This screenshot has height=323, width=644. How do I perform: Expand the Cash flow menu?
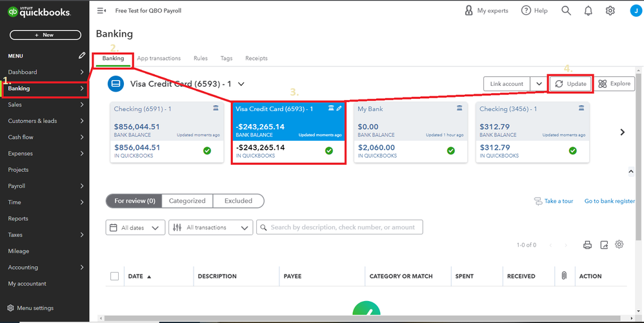pos(45,137)
